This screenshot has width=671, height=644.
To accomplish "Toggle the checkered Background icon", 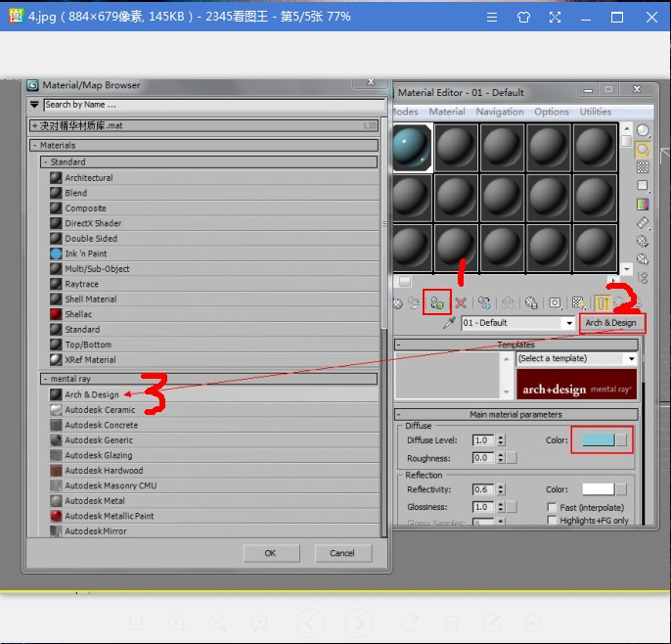I will tap(643, 167).
